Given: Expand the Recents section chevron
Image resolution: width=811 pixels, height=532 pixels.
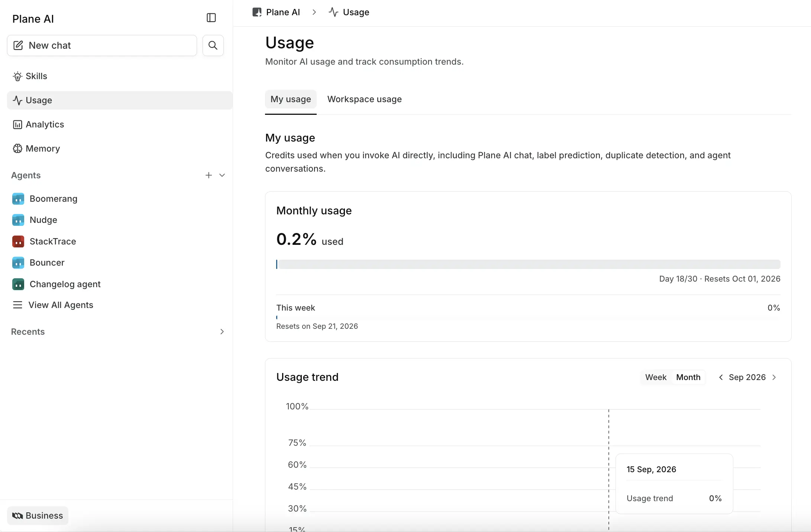Looking at the screenshot, I should pyautogui.click(x=222, y=332).
